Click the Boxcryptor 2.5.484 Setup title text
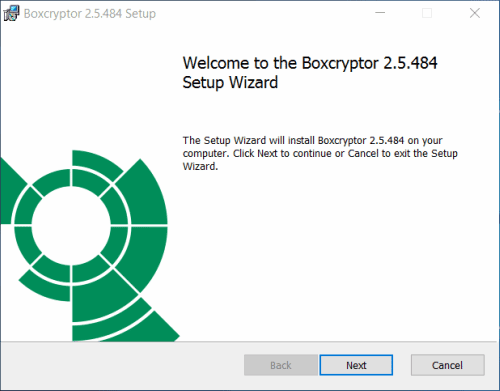 click(x=90, y=14)
